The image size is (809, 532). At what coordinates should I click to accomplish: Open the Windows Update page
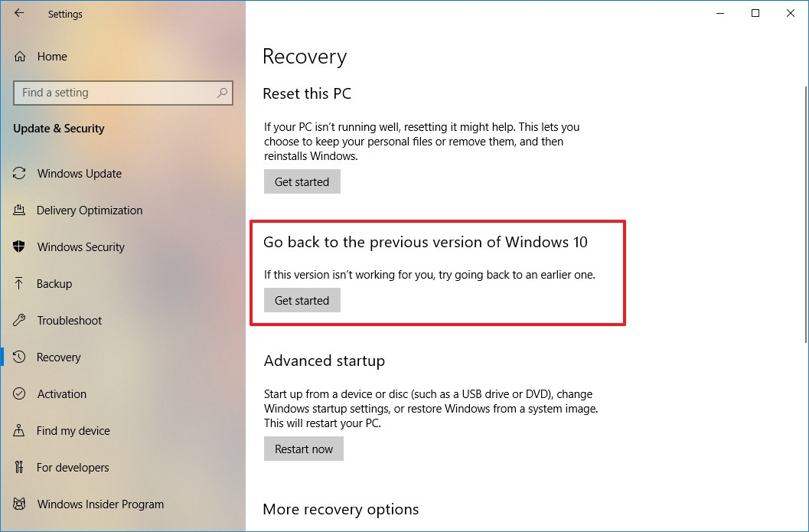pos(79,174)
